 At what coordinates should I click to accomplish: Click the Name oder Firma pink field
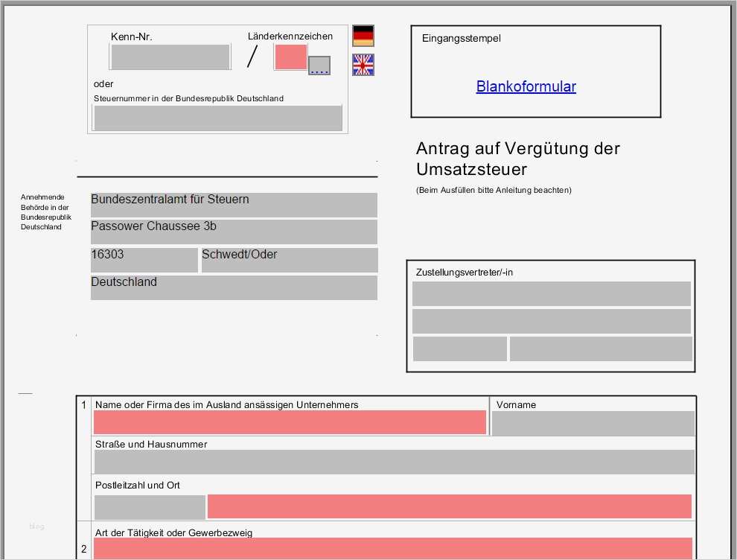pyautogui.click(x=290, y=422)
